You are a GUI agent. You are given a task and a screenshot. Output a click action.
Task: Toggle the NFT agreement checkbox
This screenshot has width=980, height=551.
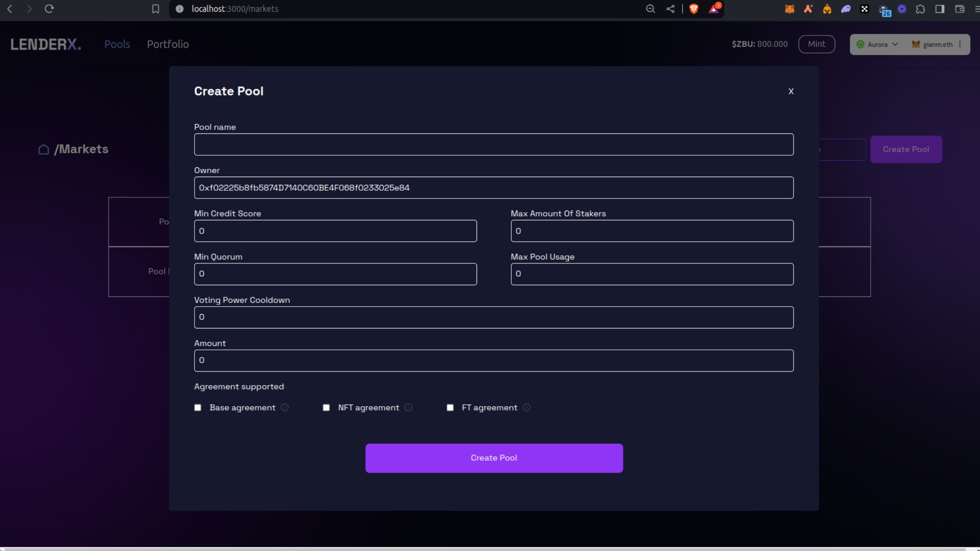(x=326, y=407)
